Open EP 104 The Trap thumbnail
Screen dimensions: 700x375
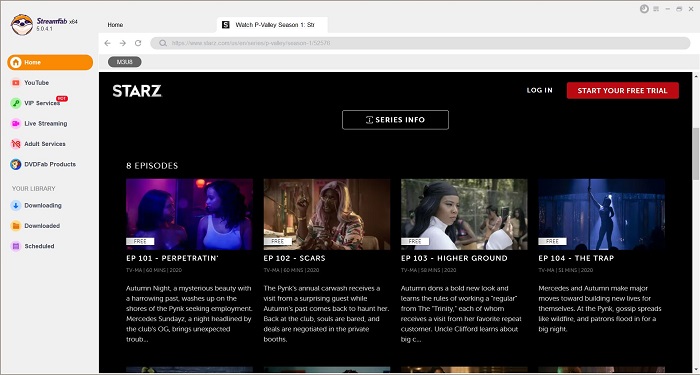601,214
